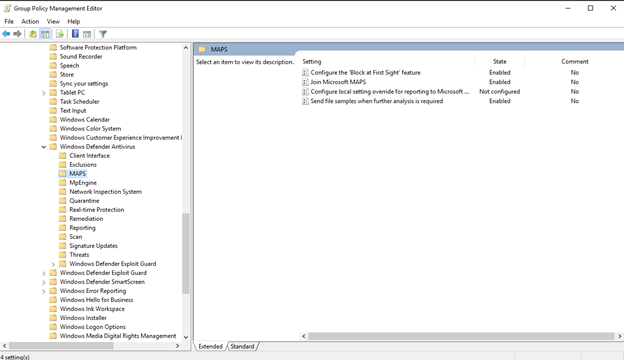Viewport: 624px width, 360px height.
Task: Select Windows Media Digital Rights Management folder
Action: coord(118,336)
